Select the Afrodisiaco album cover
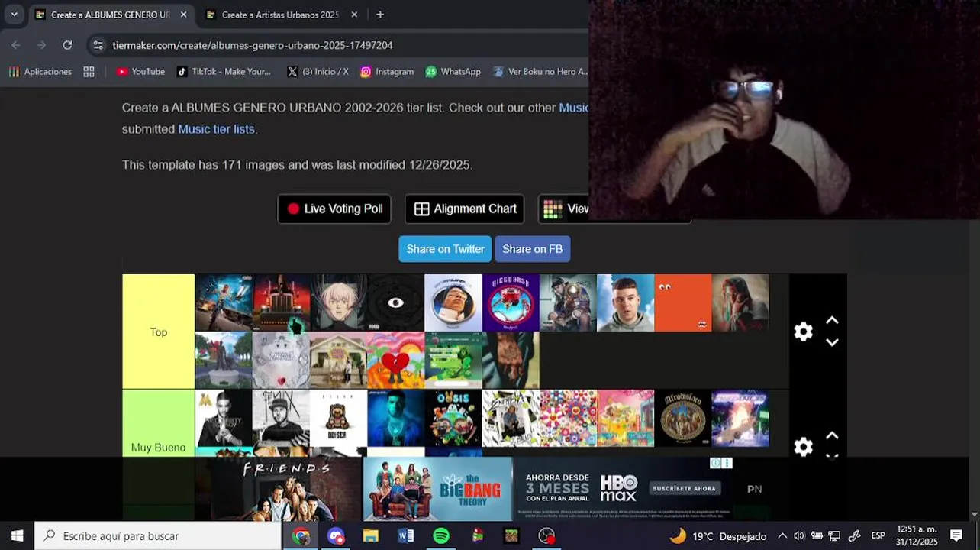The image size is (980, 550). coord(683,419)
